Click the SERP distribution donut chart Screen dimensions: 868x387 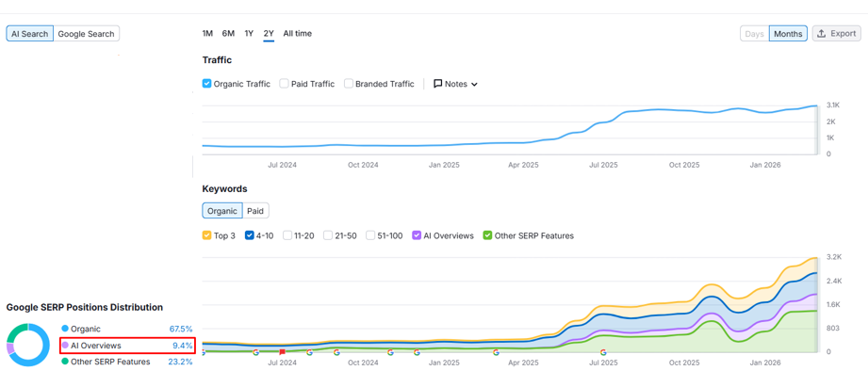(x=28, y=346)
